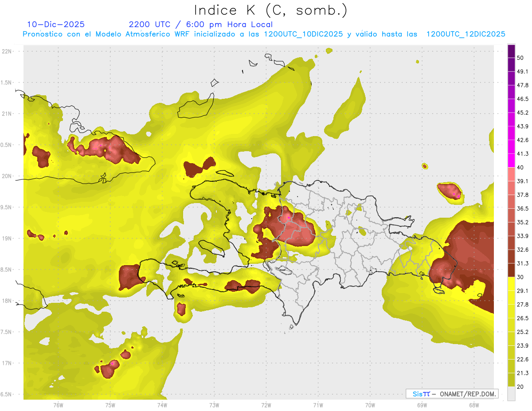Click the "20N" latitude label
Screen dimensions: 532x411
pyautogui.click(x=7, y=176)
